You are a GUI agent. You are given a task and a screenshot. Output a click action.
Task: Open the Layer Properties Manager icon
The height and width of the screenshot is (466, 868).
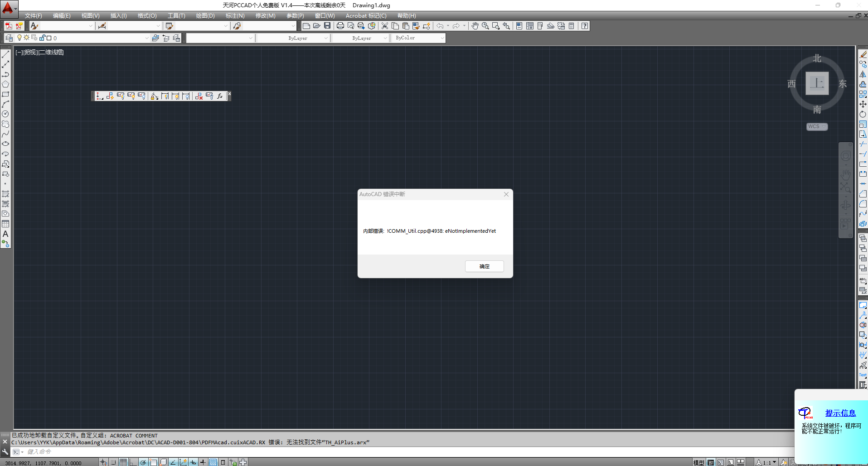(9, 38)
